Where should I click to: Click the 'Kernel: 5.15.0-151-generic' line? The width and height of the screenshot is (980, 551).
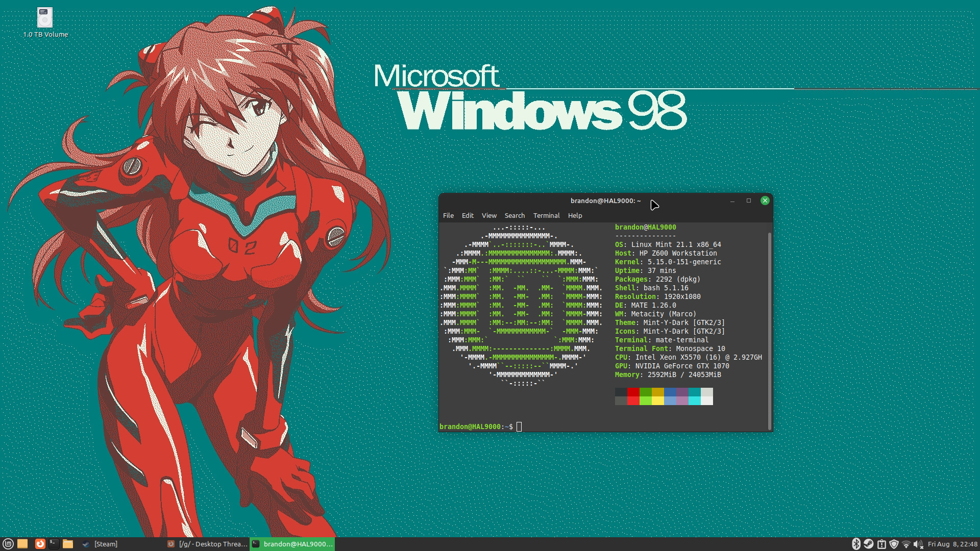tap(668, 262)
